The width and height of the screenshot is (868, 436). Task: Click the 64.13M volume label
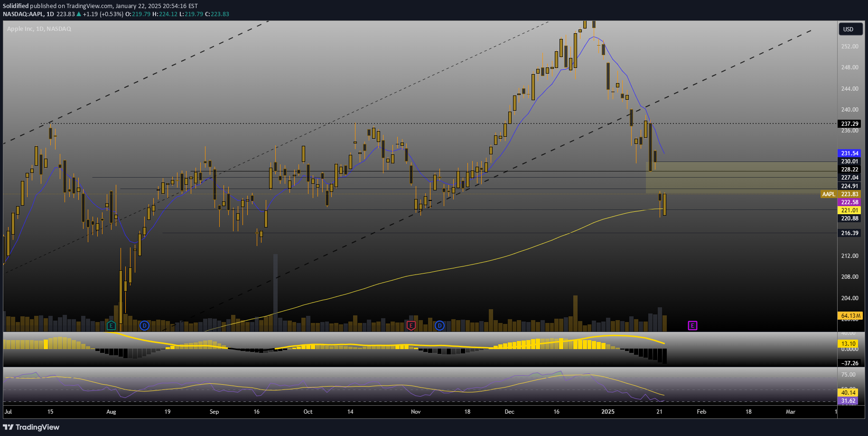[x=850, y=316]
